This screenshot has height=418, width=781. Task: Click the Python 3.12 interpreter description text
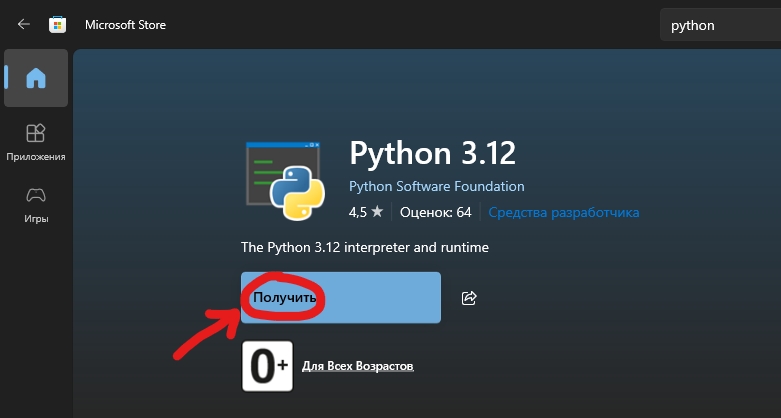tap(365, 246)
